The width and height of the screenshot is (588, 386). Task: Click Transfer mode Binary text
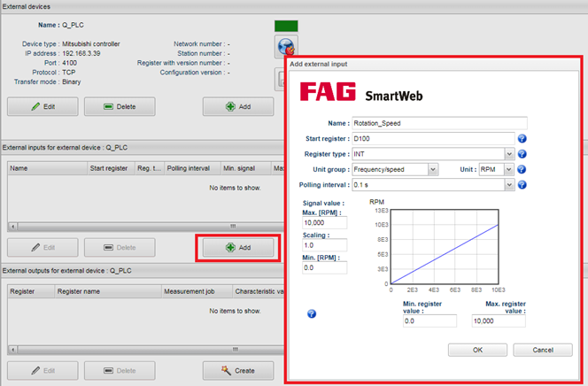(x=71, y=81)
